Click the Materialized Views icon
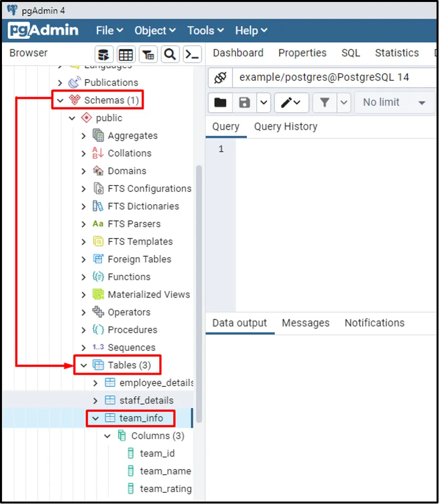The width and height of the screenshot is (439, 504). tap(98, 294)
